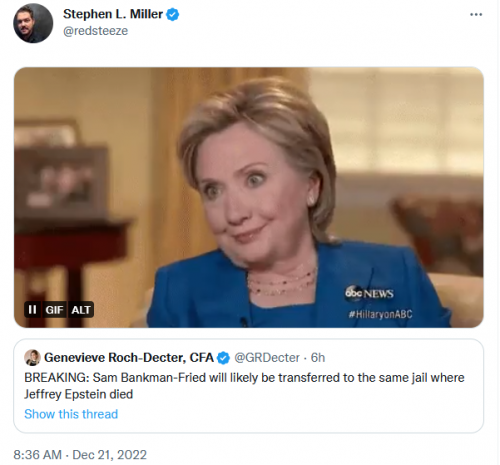Screen dimensions: 500x465
Task: Click the 8:36 AM · Dec 21, 2022 timestamp
Action: click(x=80, y=455)
